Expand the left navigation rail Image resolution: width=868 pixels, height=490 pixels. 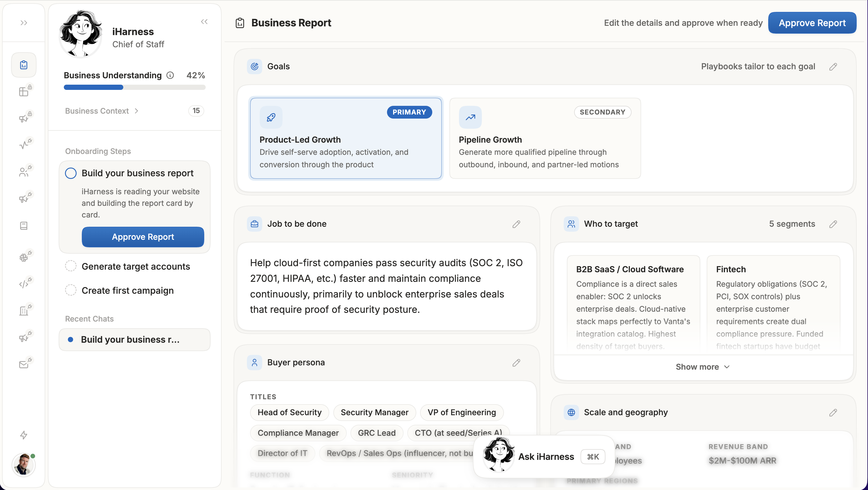click(x=23, y=23)
